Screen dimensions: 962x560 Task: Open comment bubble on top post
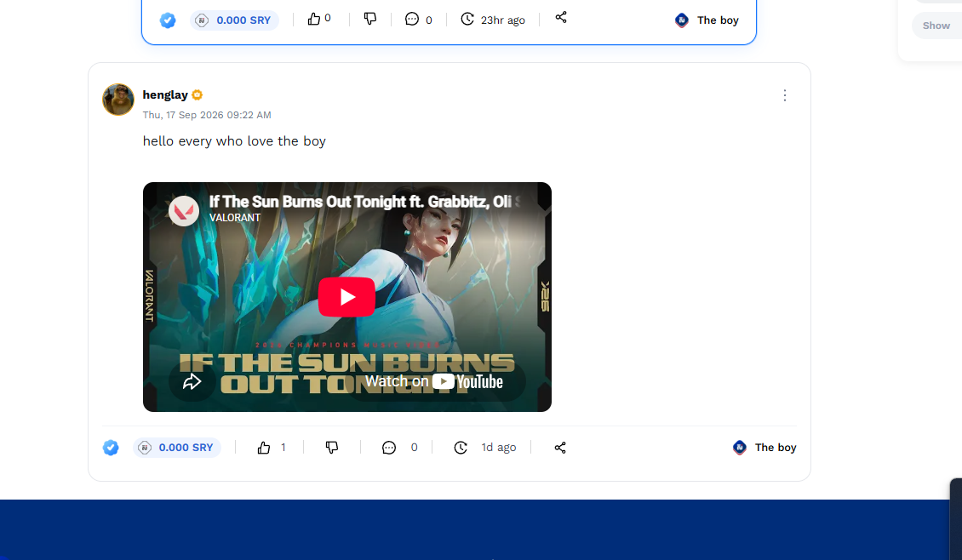[x=412, y=19]
